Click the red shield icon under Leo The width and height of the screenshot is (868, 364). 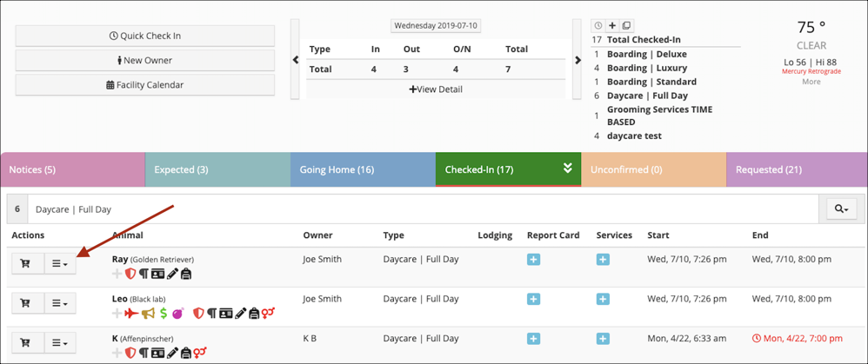coord(198,313)
